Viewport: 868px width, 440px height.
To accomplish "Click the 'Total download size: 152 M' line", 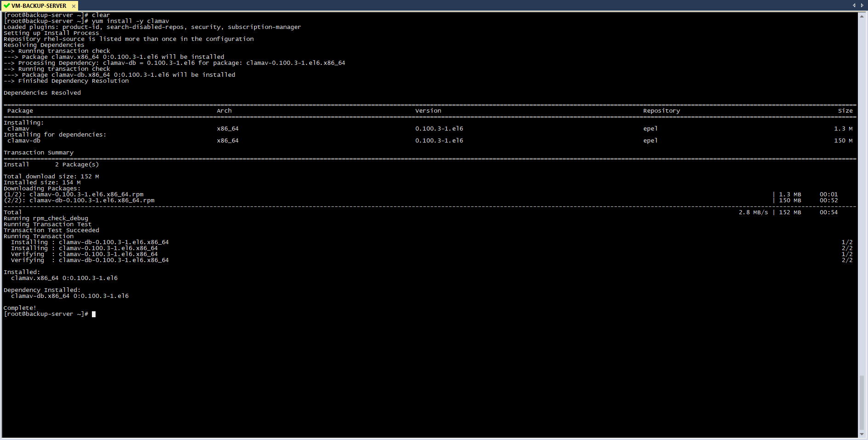I will (51, 176).
